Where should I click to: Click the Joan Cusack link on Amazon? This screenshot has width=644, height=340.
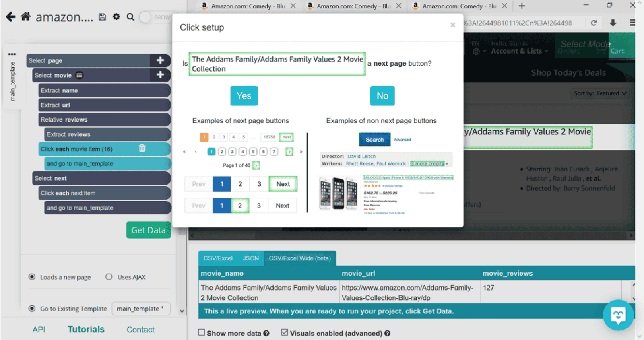tap(572, 169)
